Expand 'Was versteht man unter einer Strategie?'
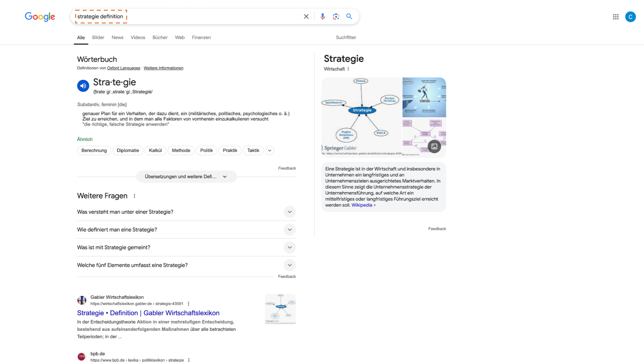This screenshot has height=362, width=644. click(289, 212)
